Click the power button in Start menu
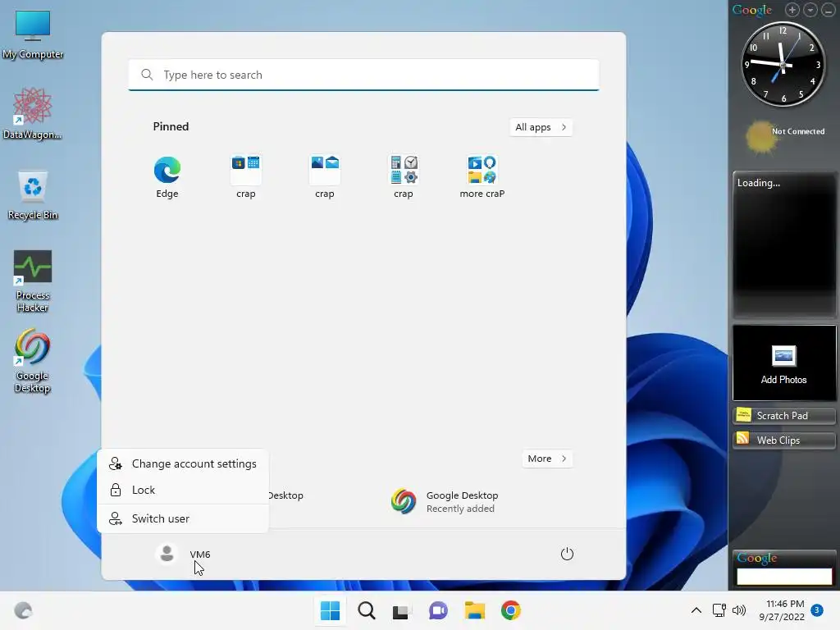Viewport: 840px width, 630px height. tap(567, 554)
